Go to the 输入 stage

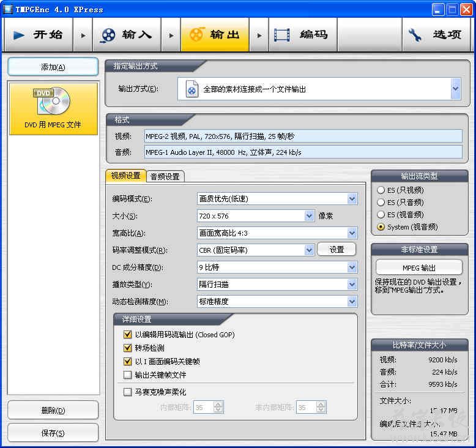click(x=127, y=35)
